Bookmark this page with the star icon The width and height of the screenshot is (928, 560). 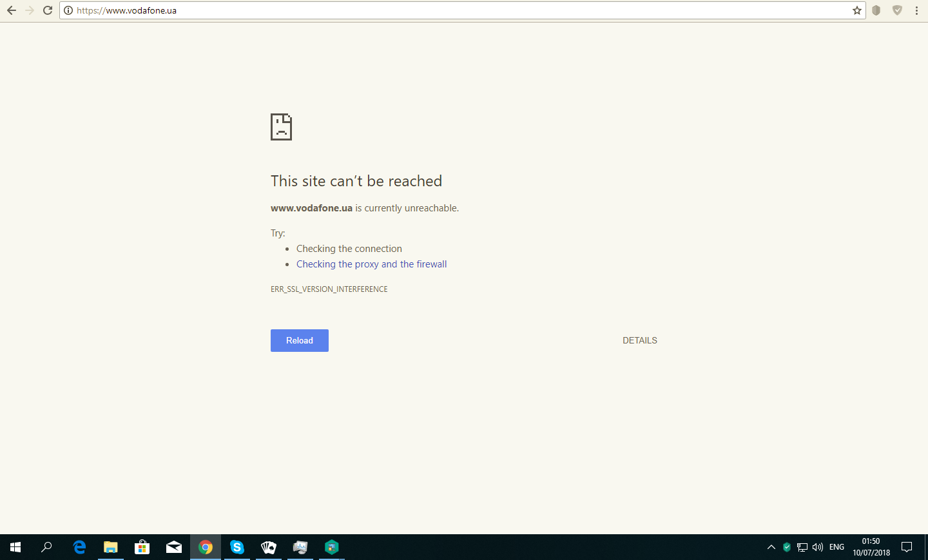856,10
